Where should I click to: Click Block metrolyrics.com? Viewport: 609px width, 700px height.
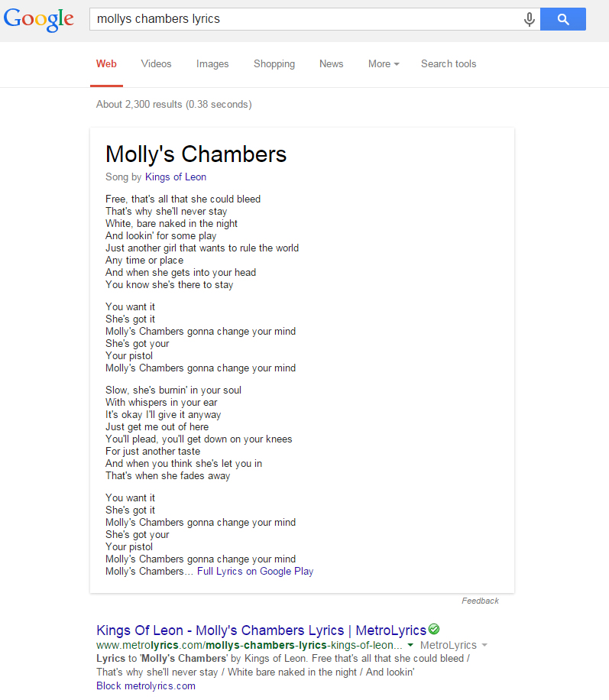145,685
